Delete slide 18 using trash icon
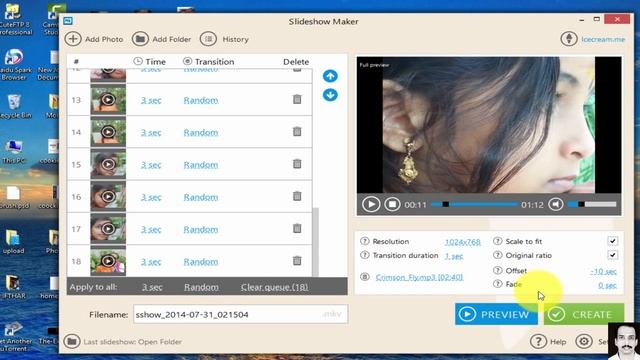This screenshot has height=360, width=640. [297, 260]
